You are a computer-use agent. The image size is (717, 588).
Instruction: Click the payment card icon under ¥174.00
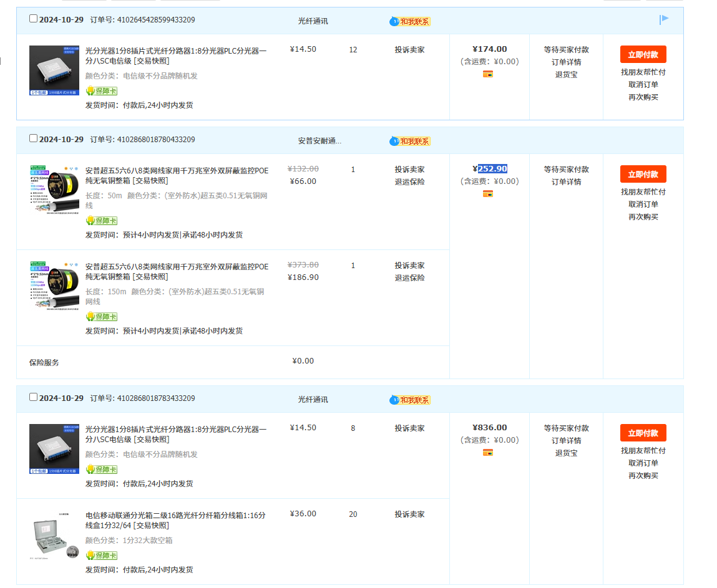click(x=488, y=74)
